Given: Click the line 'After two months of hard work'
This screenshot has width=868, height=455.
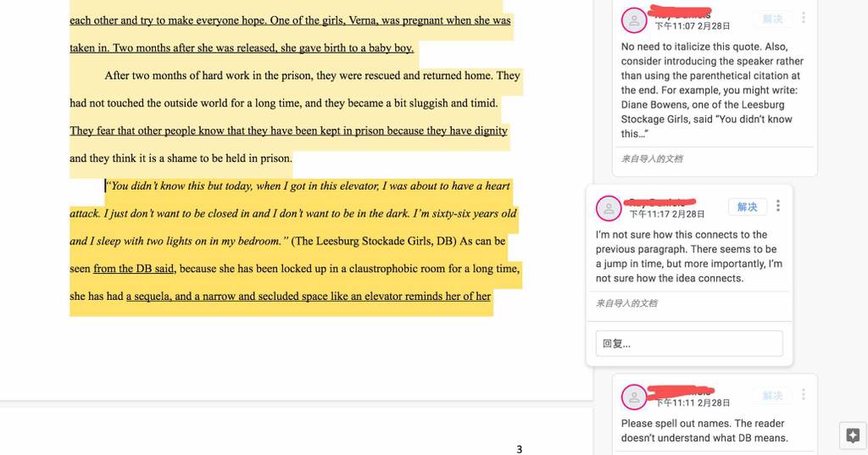Looking at the screenshot, I should click(312, 75).
